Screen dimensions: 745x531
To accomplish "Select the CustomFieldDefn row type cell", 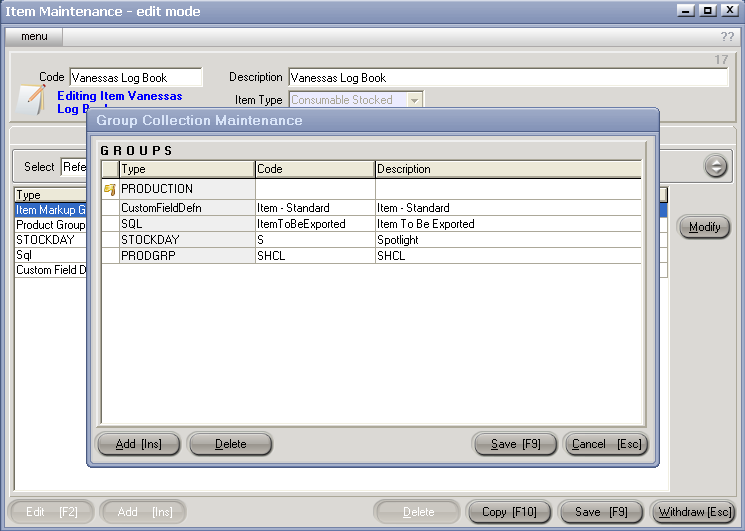I will pyautogui.click(x=187, y=208).
